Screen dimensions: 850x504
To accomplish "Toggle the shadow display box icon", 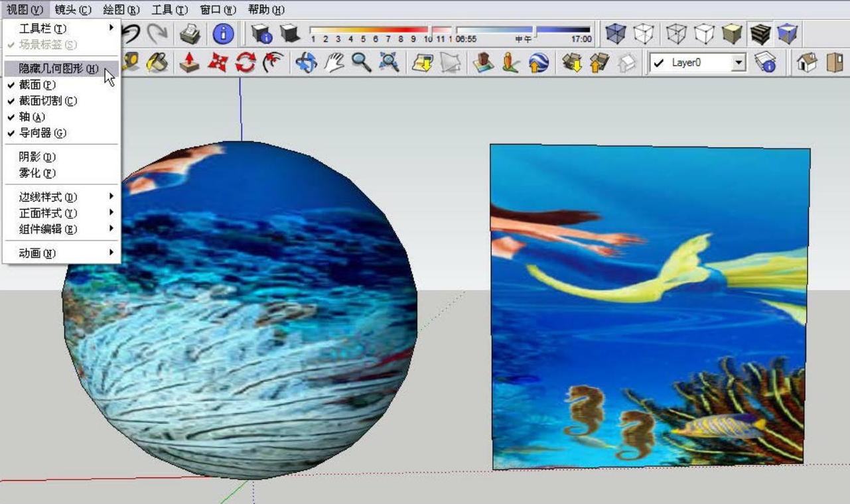I will [x=289, y=33].
